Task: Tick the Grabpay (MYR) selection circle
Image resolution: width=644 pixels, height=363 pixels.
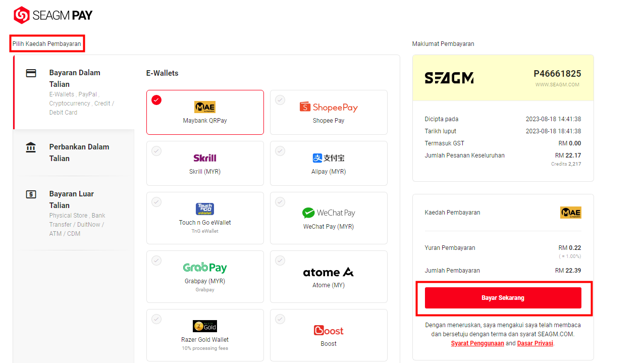Action: [x=156, y=261]
